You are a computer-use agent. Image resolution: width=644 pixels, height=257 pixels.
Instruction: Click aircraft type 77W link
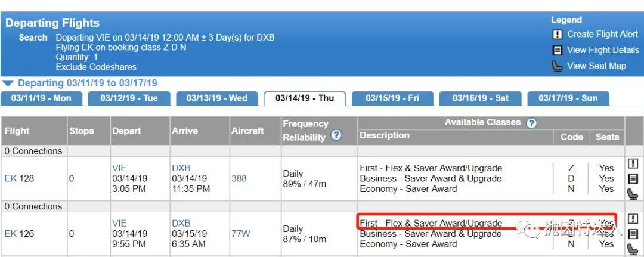point(241,234)
